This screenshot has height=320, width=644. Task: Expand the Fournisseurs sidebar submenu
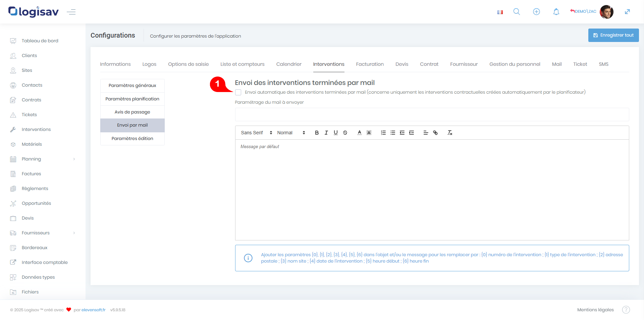point(74,233)
